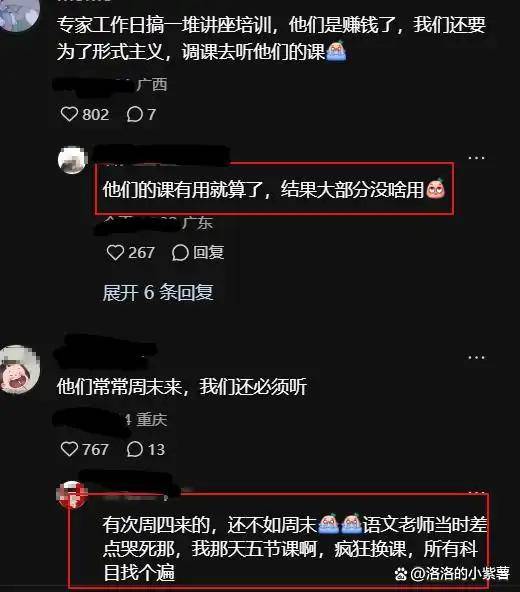Select reply text 他们的课有用就算了
Screen dimensions: 520x592
tap(183, 189)
